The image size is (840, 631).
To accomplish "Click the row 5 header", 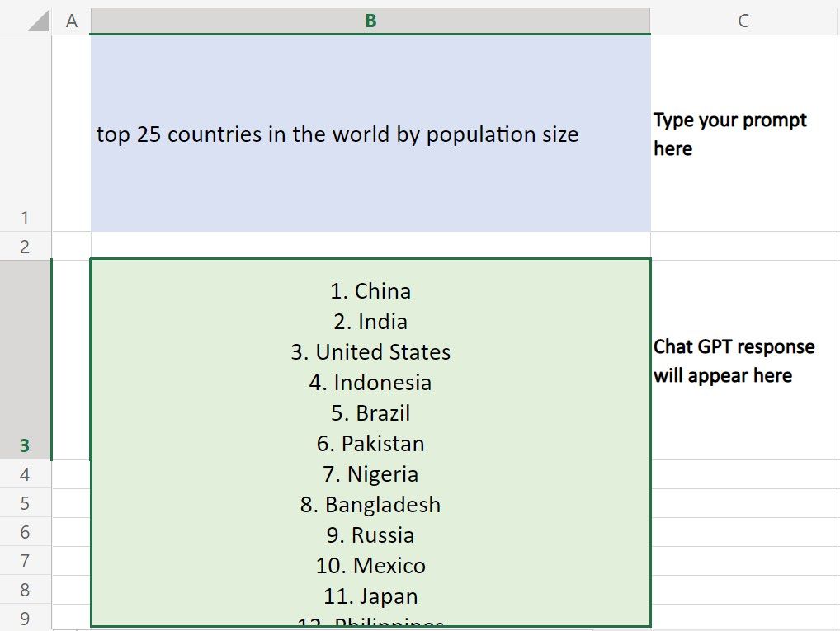I will 26,503.
